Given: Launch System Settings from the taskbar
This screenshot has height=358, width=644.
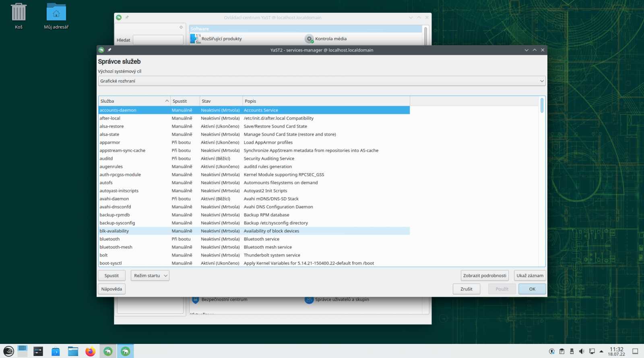Looking at the screenshot, I should tap(38, 351).
